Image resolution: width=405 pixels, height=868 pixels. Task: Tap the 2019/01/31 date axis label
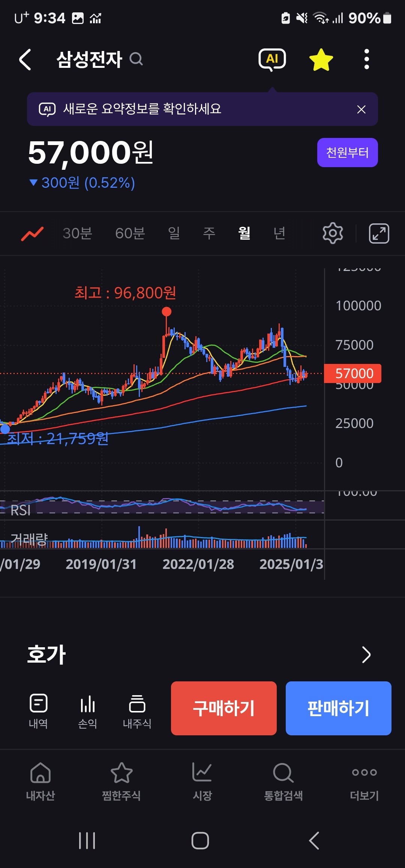click(x=101, y=564)
